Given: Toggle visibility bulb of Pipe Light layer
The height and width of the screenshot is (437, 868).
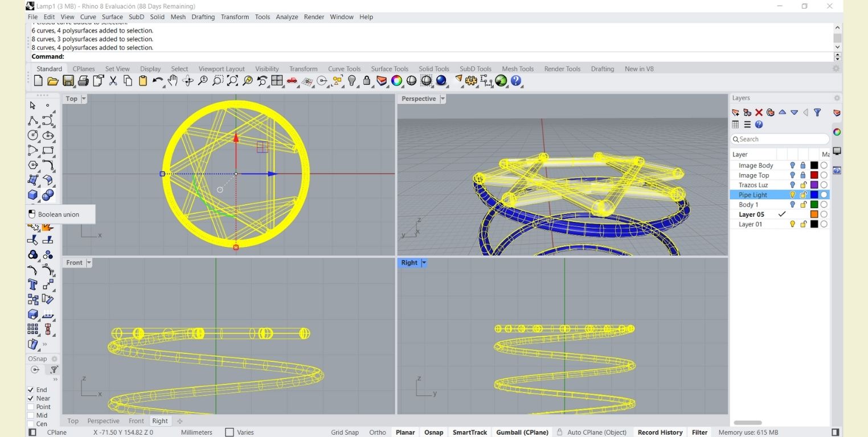Looking at the screenshot, I should [792, 195].
